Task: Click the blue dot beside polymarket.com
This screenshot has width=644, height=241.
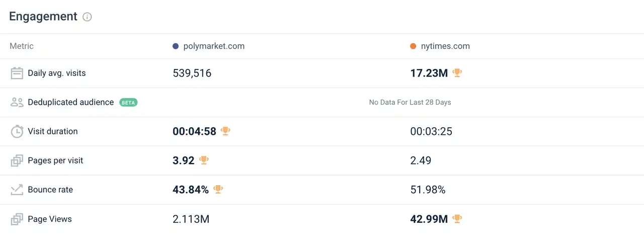Action: pyautogui.click(x=176, y=46)
